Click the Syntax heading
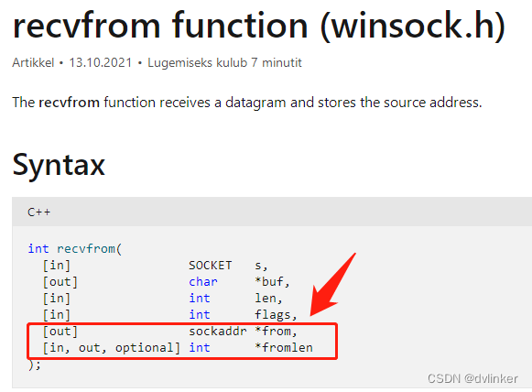The image size is (532, 392). click(x=59, y=165)
